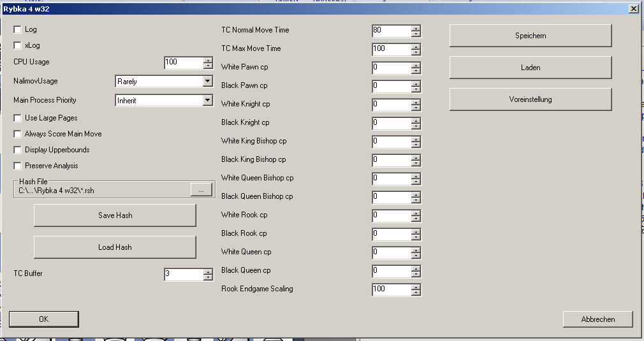The image size is (644, 341).
Task: Click the Voreinstellung button
Action: click(531, 99)
